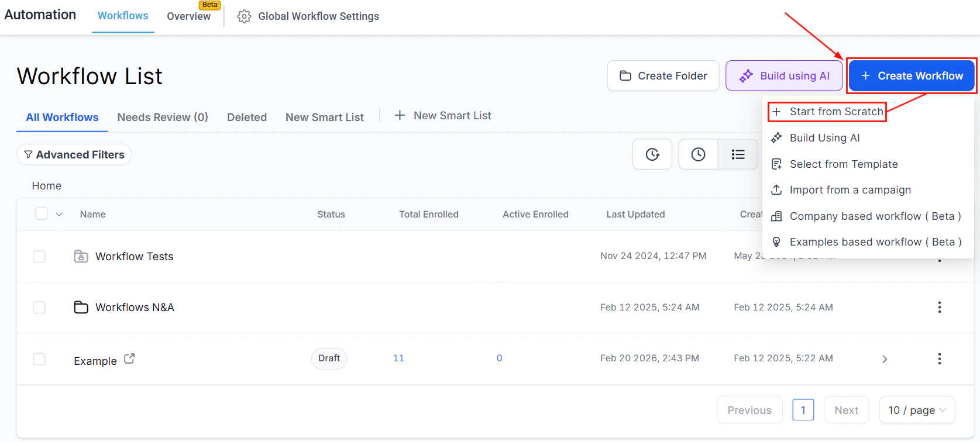Click the upload icon for Import campaign
980x442 pixels.
776,190
